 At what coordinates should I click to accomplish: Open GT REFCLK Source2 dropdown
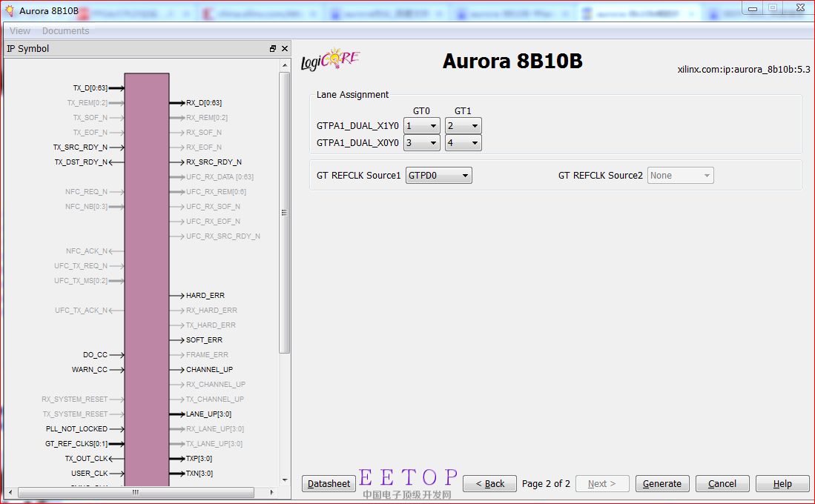click(x=680, y=176)
